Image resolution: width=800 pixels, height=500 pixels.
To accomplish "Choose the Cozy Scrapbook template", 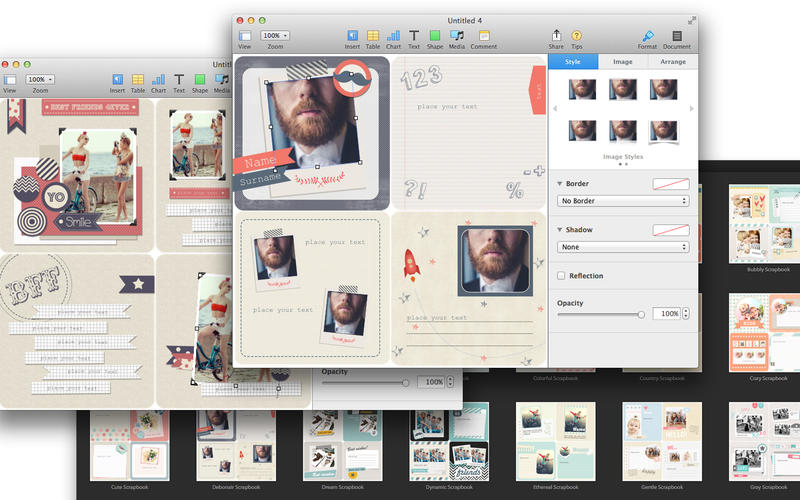I will (764, 333).
